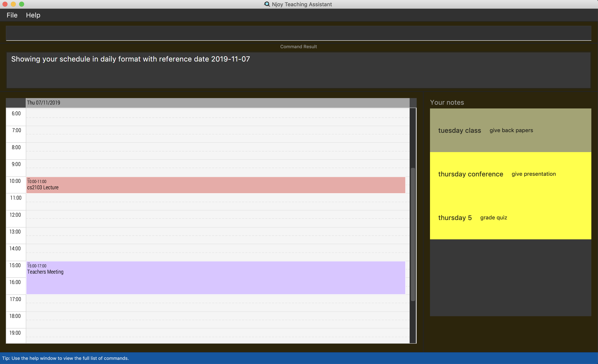598x364 pixels.
Task: Click the Thu 07/11/2019 day header
Action: pyautogui.click(x=217, y=103)
